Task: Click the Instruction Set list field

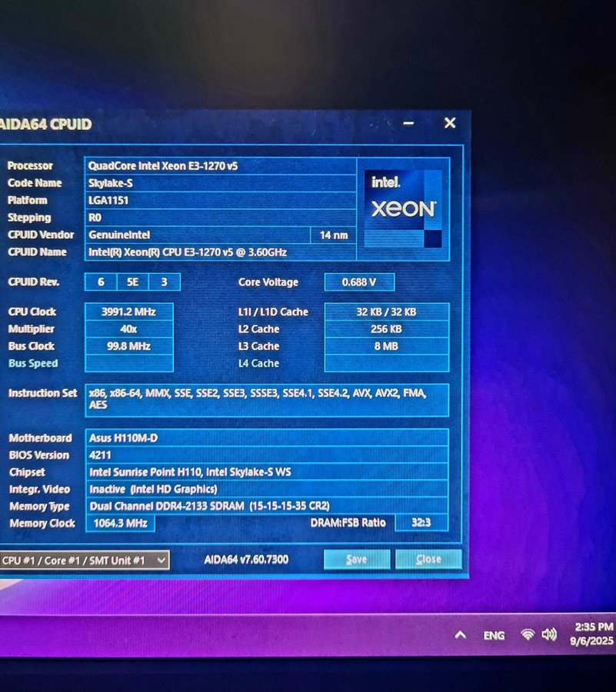Action: point(267,400)
